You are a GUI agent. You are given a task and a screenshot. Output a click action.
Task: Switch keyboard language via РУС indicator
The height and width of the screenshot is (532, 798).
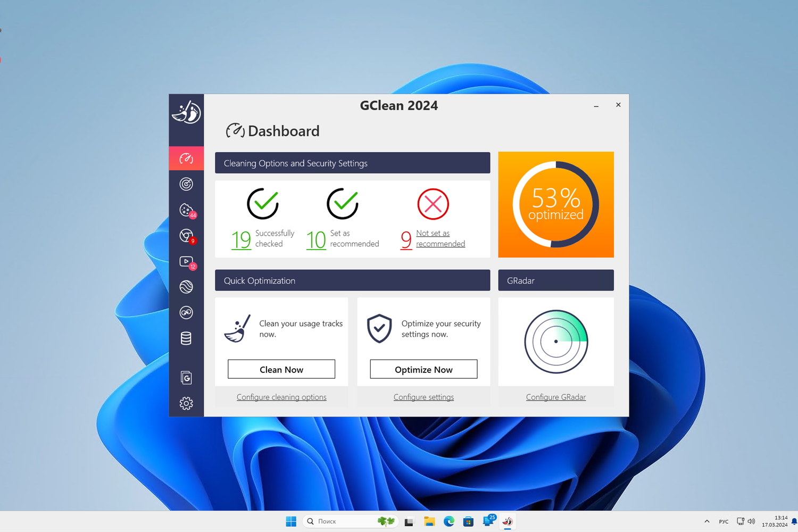pos(724,521)
